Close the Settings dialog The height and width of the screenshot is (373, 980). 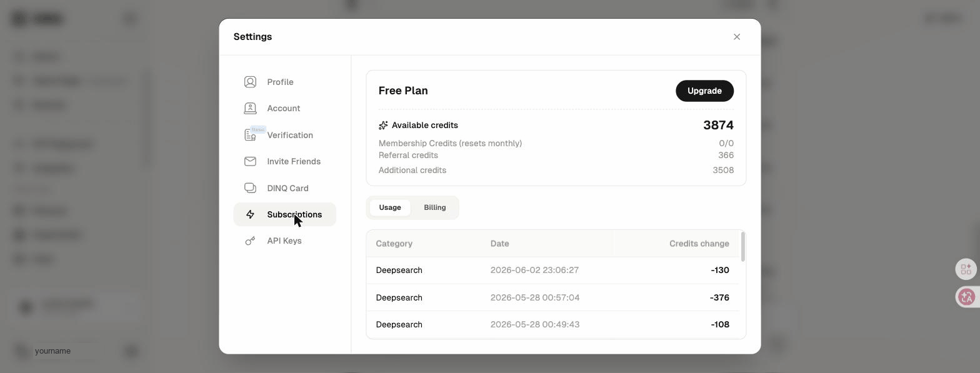point(737,37)
